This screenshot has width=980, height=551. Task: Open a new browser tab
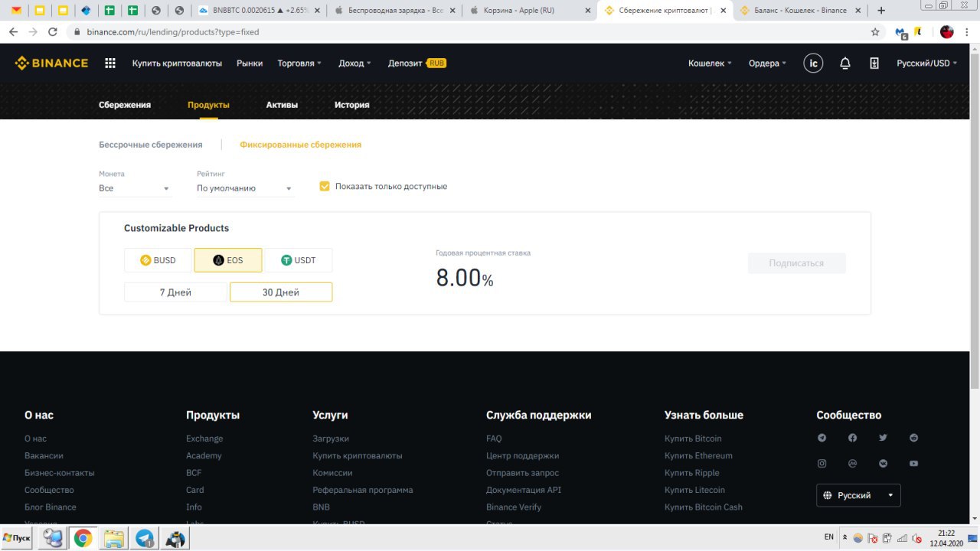click(881, 11)
